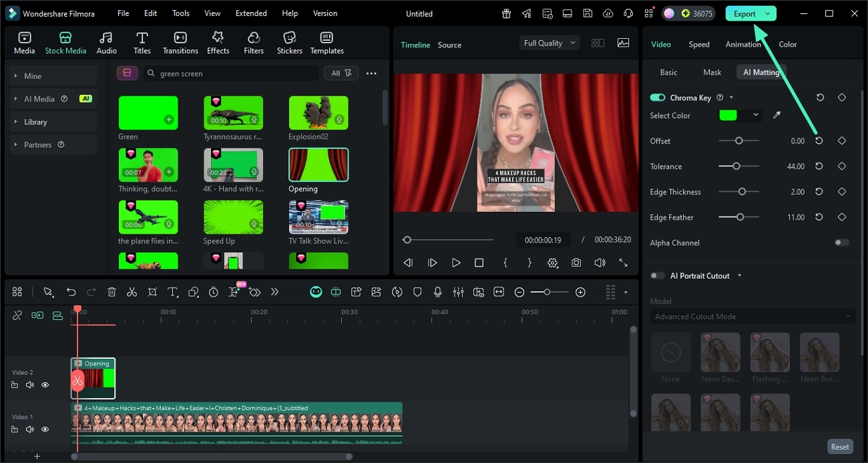Hide the Video 2 track with eye icon
Image resolution: width=868 pixels, height=463 pixels.
(45, 385)
